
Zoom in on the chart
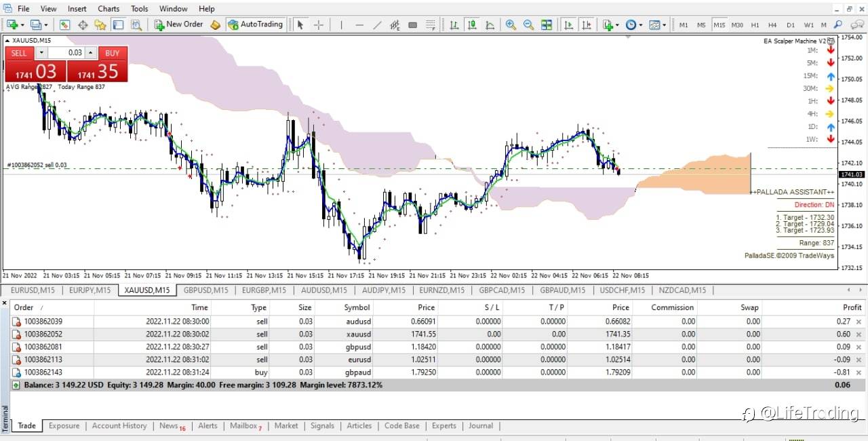pos(511,24)
